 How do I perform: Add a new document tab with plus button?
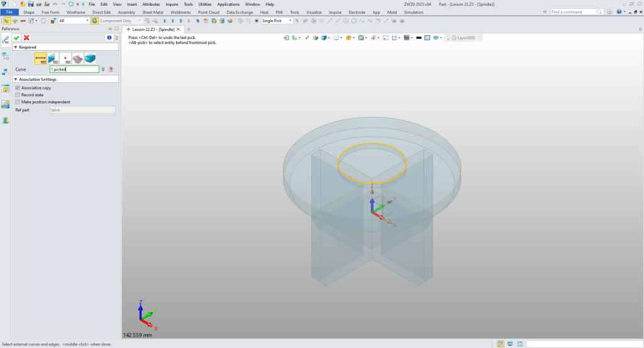(x=189, y=30)
